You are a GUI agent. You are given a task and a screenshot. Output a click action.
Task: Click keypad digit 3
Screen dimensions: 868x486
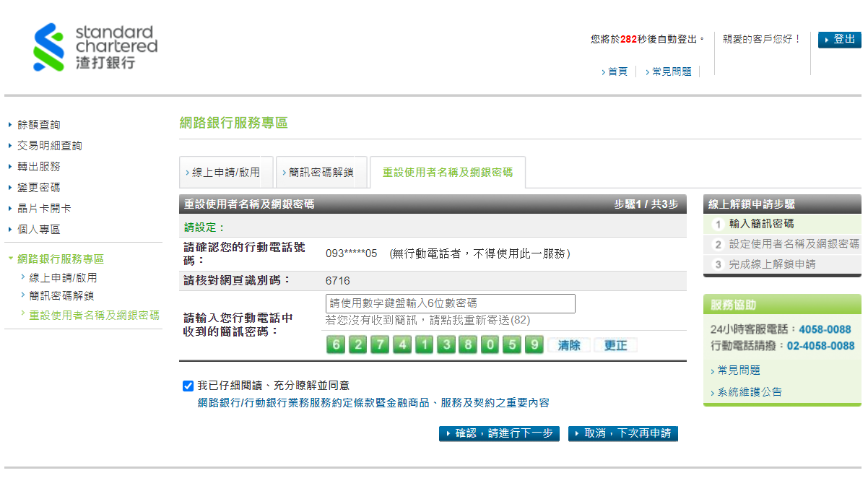click(x=446, y=344)
